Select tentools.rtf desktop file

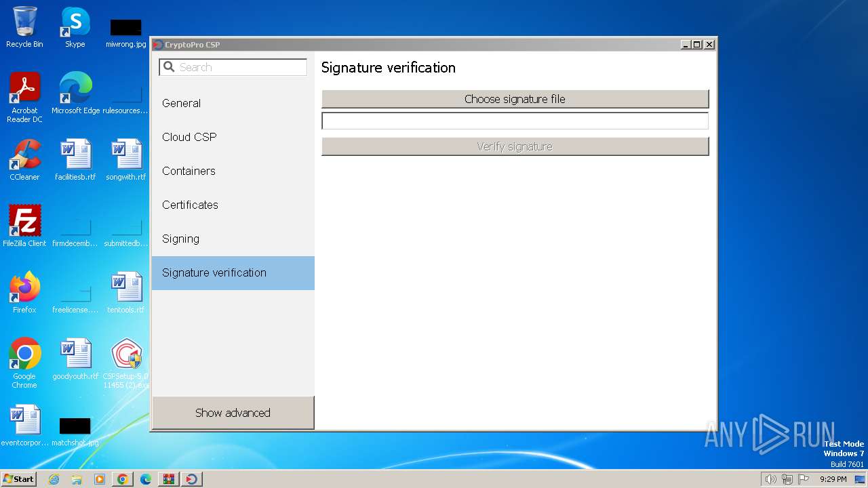126,293
